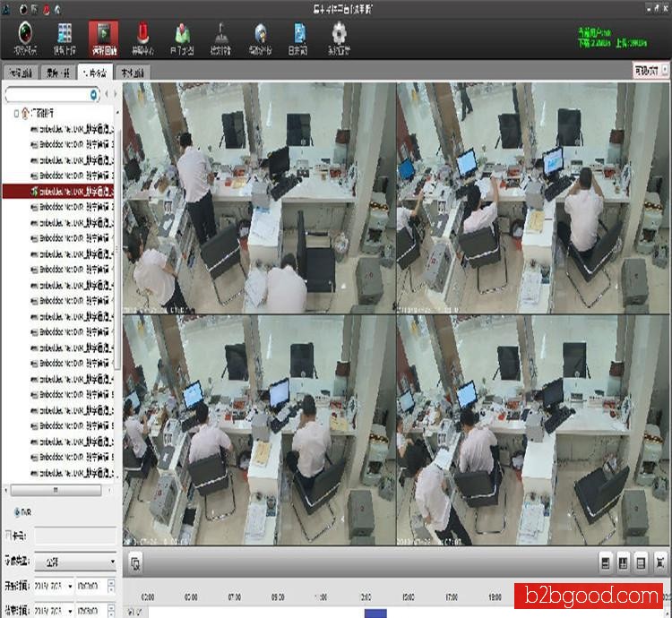Select the active white playback tab
Screen dimensions: 672x618
[x=95, y=73]
